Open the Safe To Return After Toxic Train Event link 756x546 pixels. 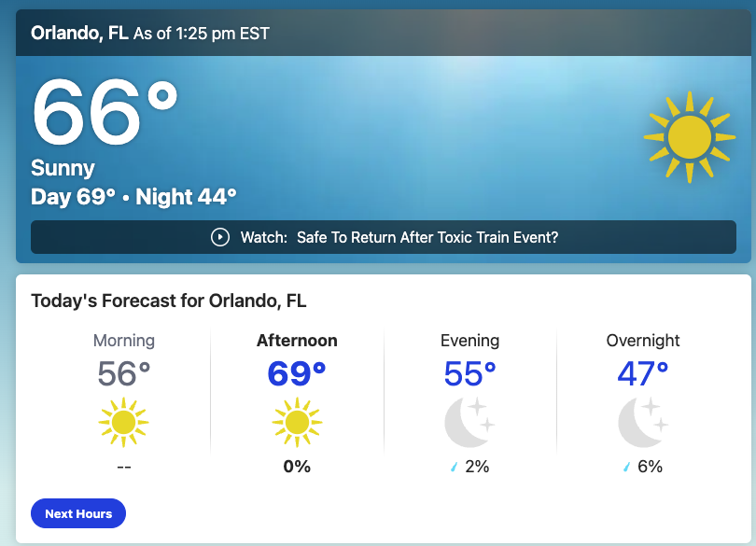point(427,237)
